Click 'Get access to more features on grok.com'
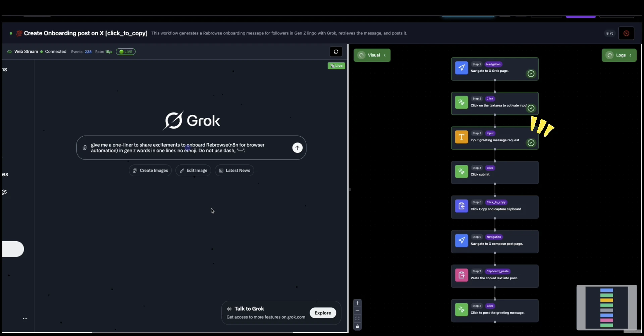 click(x=266, y=317)
